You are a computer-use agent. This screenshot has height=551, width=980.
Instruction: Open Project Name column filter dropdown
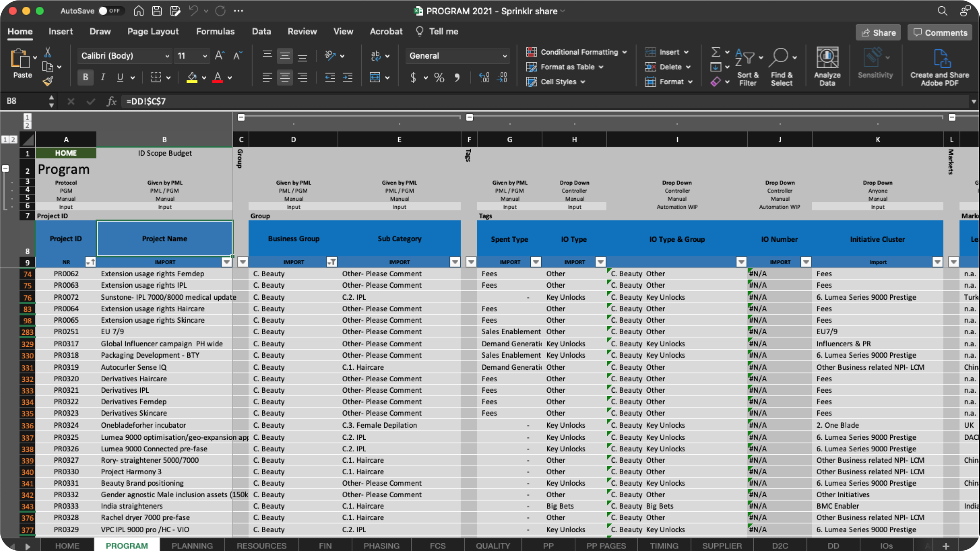click(227, 262)
